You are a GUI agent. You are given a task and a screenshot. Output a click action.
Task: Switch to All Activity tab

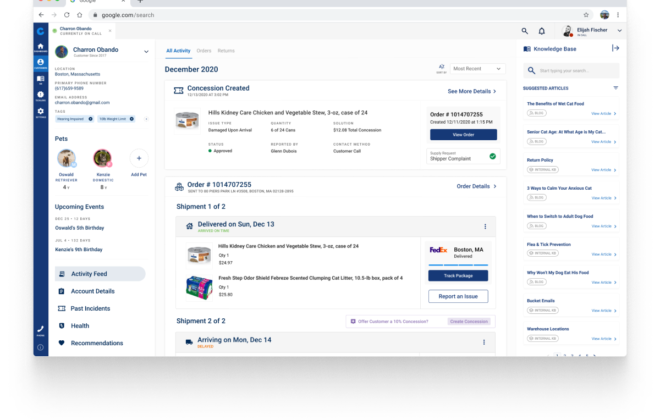click(178, 51)
